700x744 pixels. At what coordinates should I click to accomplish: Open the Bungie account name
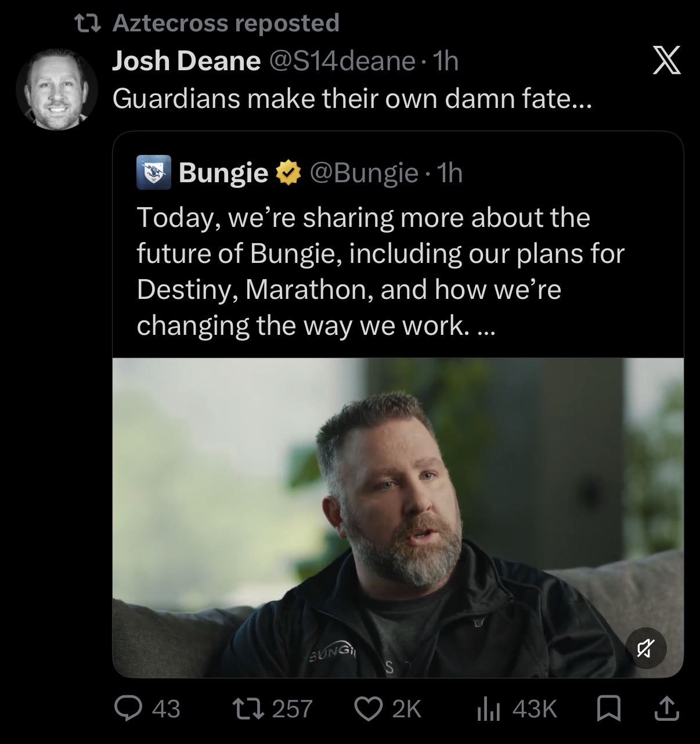[x=223, y=173]
